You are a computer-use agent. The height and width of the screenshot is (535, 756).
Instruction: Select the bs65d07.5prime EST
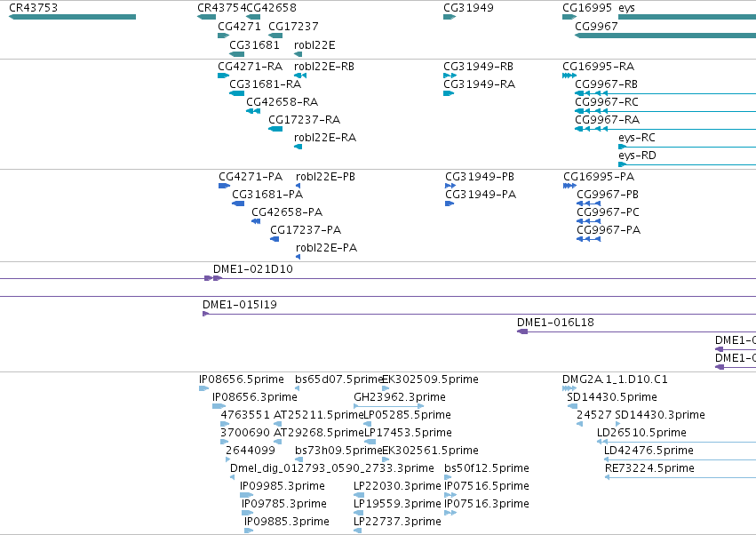click(x=297, y=388)
